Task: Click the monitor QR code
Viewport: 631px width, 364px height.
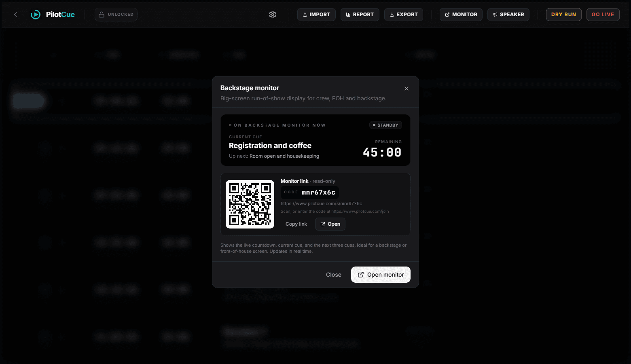Action: pyautogui.click(x=250, y=204)
